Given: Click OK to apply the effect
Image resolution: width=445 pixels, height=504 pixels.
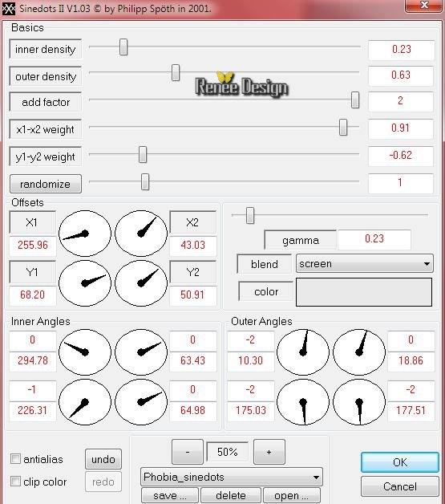Looking at the screenshot, I should (400, 462).
